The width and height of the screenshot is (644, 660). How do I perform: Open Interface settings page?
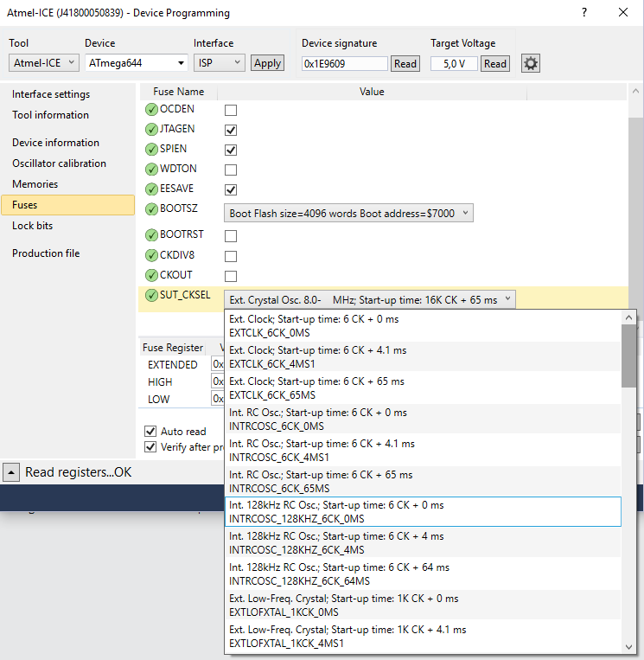tap(51, 94)
